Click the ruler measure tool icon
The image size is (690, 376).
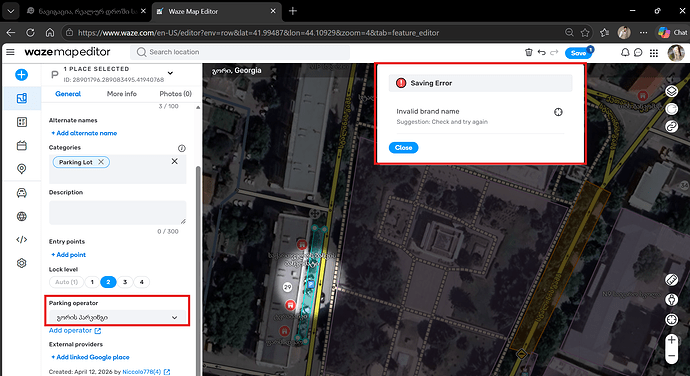pyautogui.click(x=672, y=280)
